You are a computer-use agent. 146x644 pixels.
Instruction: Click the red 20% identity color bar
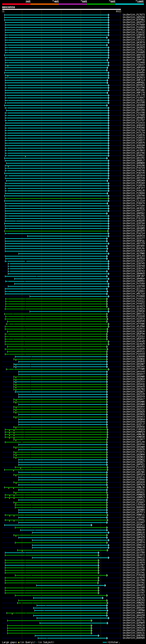16,4
